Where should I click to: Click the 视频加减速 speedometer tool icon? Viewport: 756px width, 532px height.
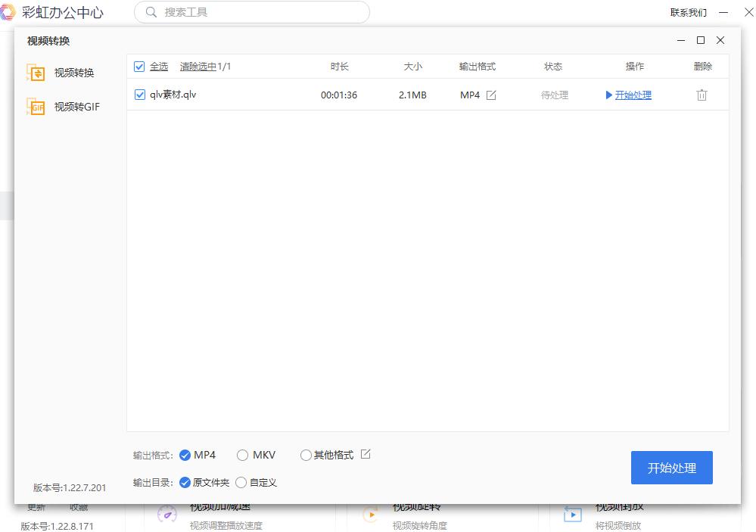point(167,514)
